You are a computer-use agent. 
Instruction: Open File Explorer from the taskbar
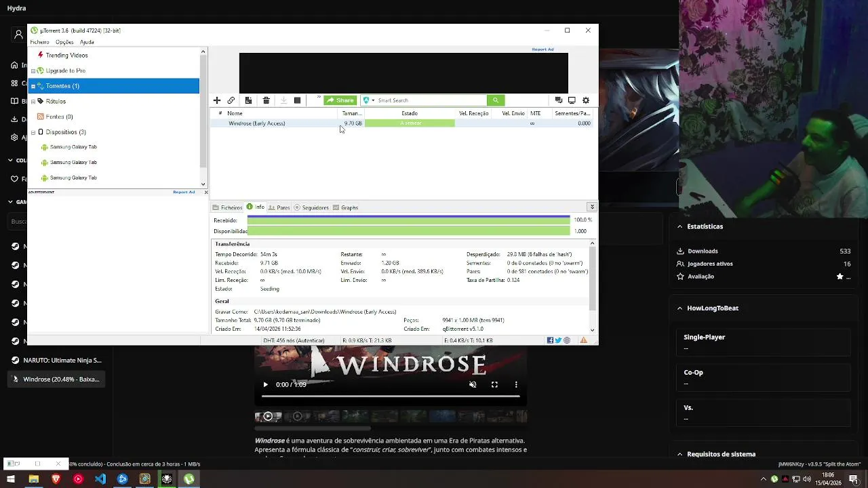point(33,479)
